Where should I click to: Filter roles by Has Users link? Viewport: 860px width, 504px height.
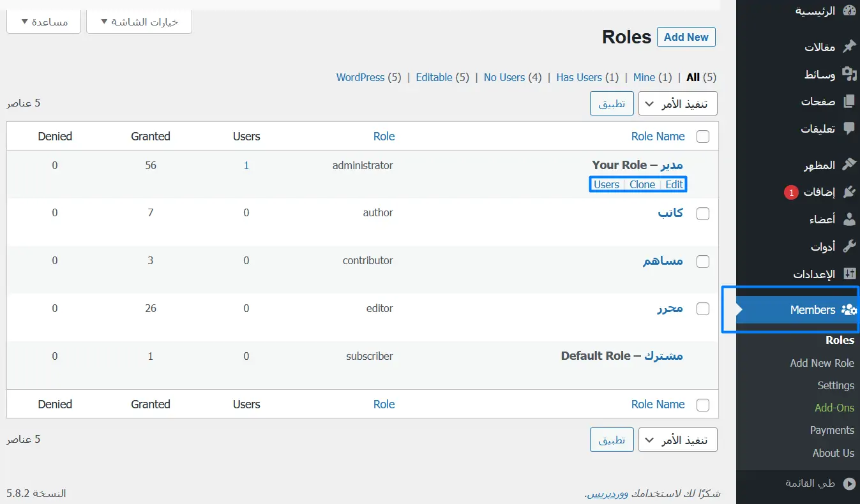[578, 77]
